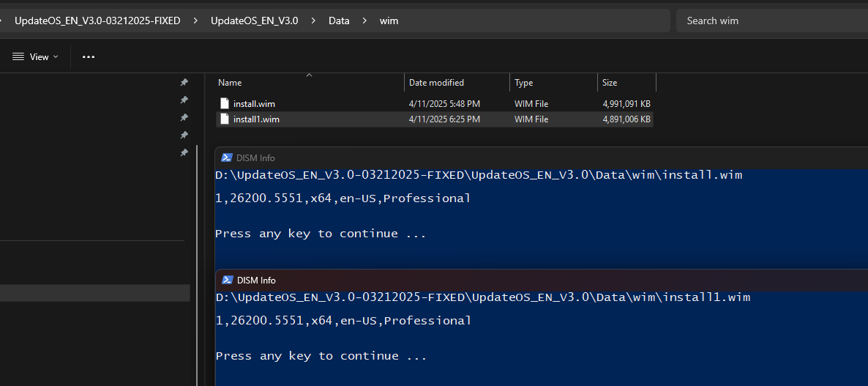Screen dimensions: 868x386
Task: Click WIM File type of install.wim
Action: [531, 104]
